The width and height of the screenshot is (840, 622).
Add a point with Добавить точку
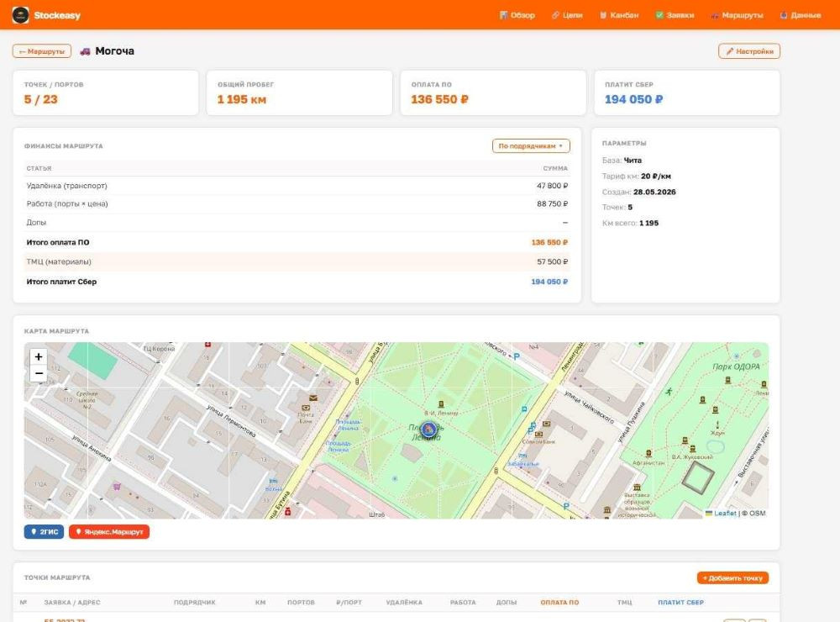(732, 577)
